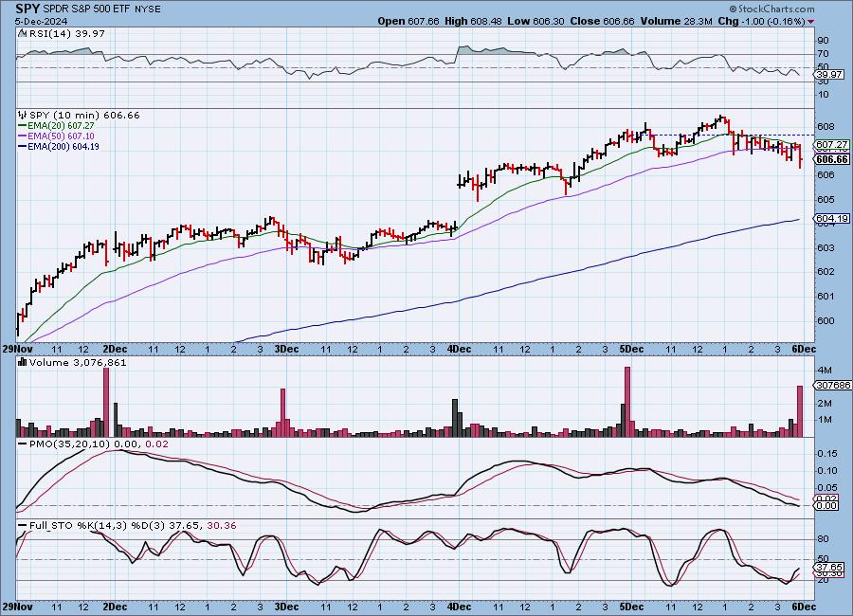
Task: Click the Volume 28.3M header value
Action: (676, 21)
